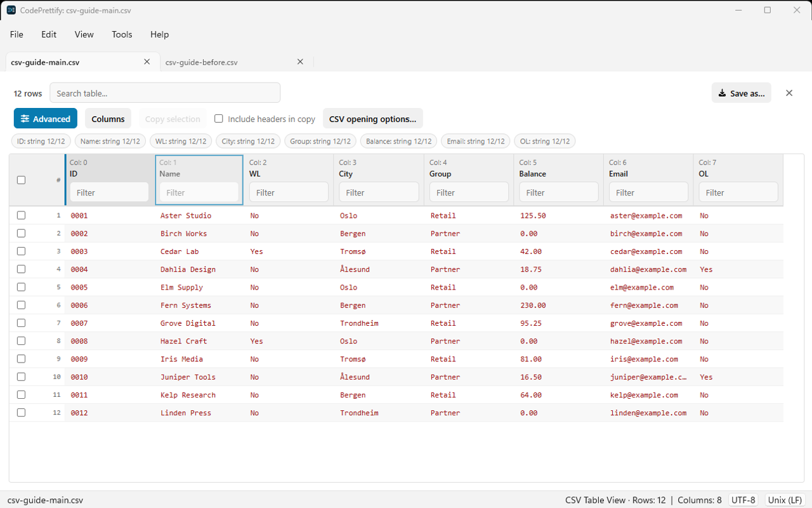Screen dimensions: 812x508
Task: Click the Save as... button
Action: pos(741,93)
